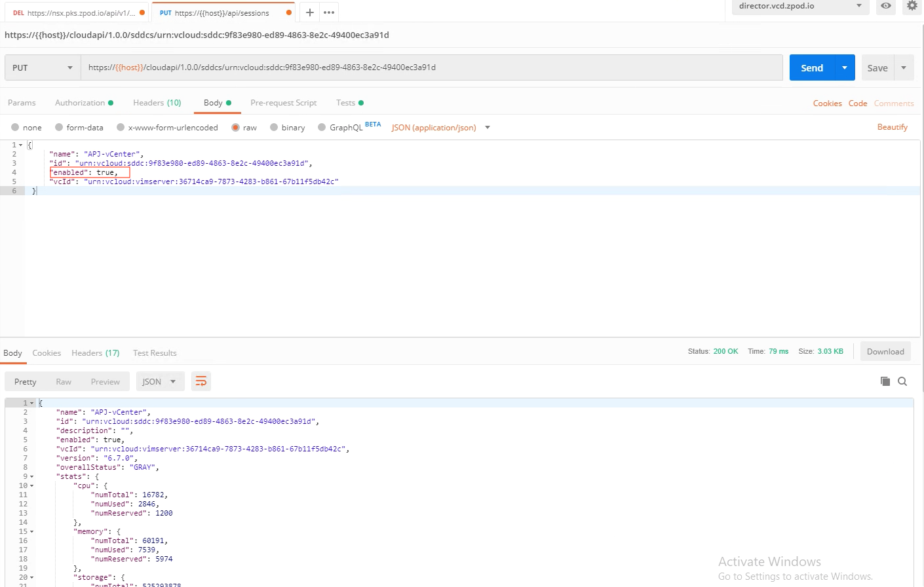
Task: Click the new tab plus icon
Action: (310, 12)
